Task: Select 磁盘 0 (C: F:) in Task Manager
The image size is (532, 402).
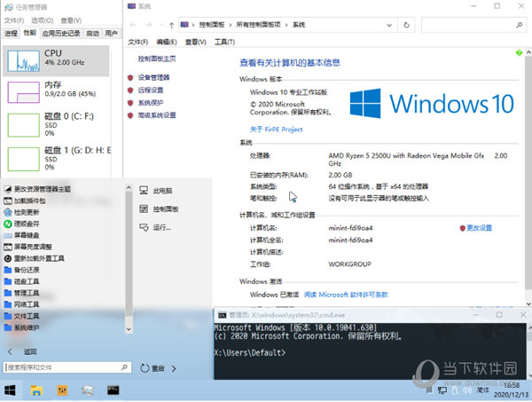Action: [57, 125]
